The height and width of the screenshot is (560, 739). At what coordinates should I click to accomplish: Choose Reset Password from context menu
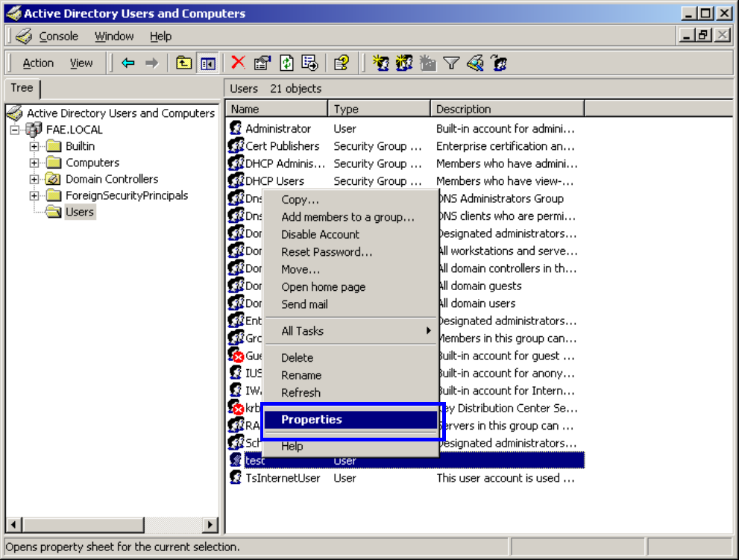pos(350,252)
